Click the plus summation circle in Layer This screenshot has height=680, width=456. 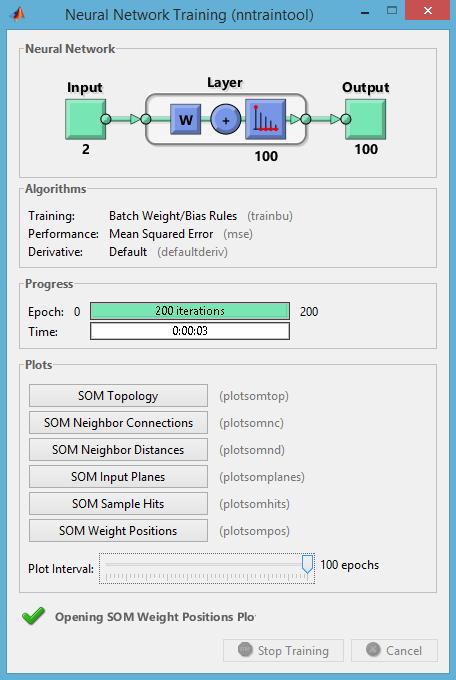(226, 120)
